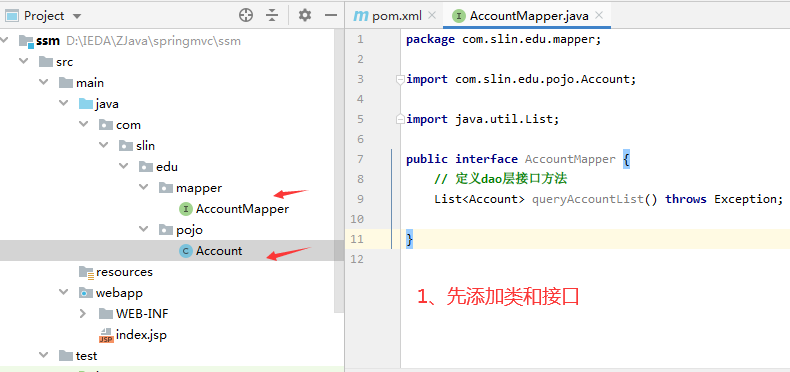Click the dao comment on line 8
The height and width of the screenshot is (372, 790).
click(501, 179)
